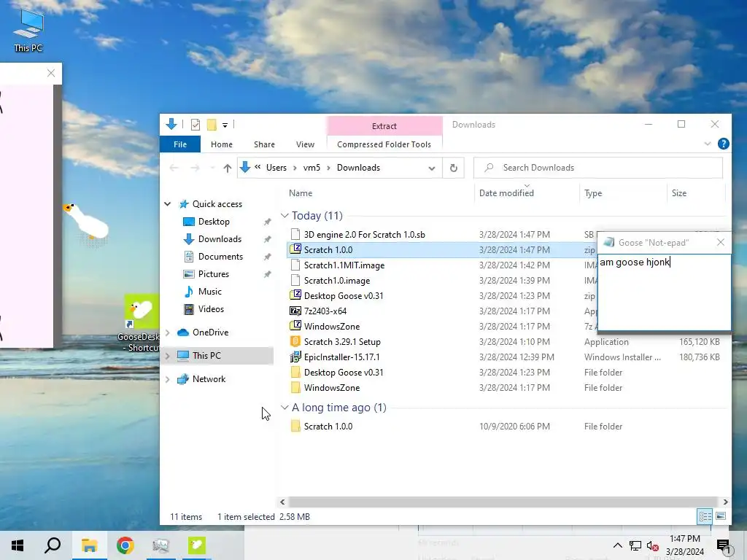Open Videos in the navigation pane
The image size is (747, 560).
click(x=211, y=309)
